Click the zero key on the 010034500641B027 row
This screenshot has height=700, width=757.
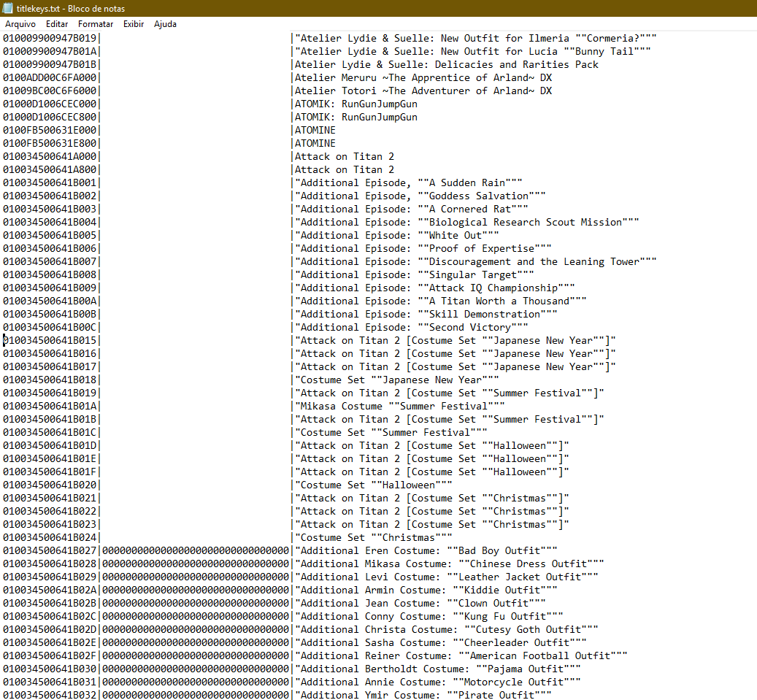pos(196,551)
